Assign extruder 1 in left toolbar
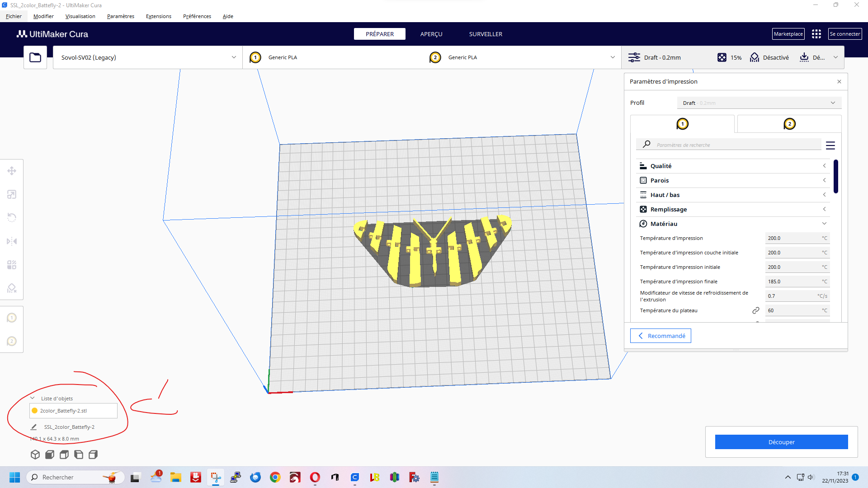Screen dimensions: 868x488 coord(12,318)
